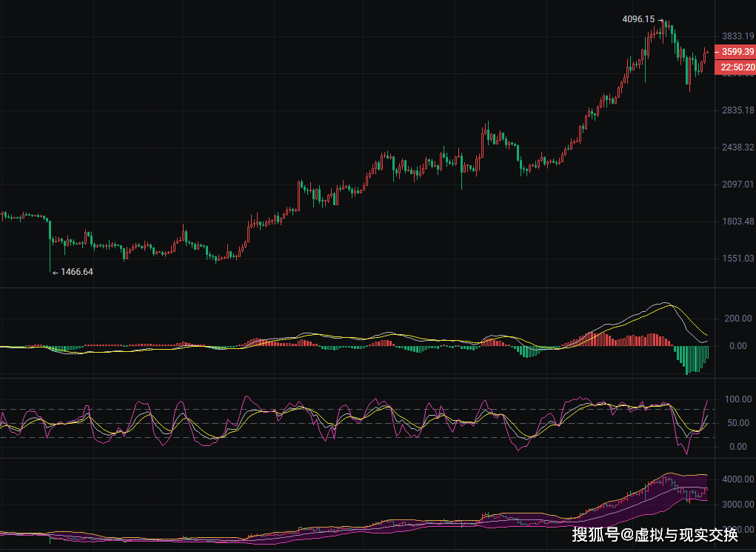
Task: Click the 1551.03 price axis label
Action: (x=737, y=259)
